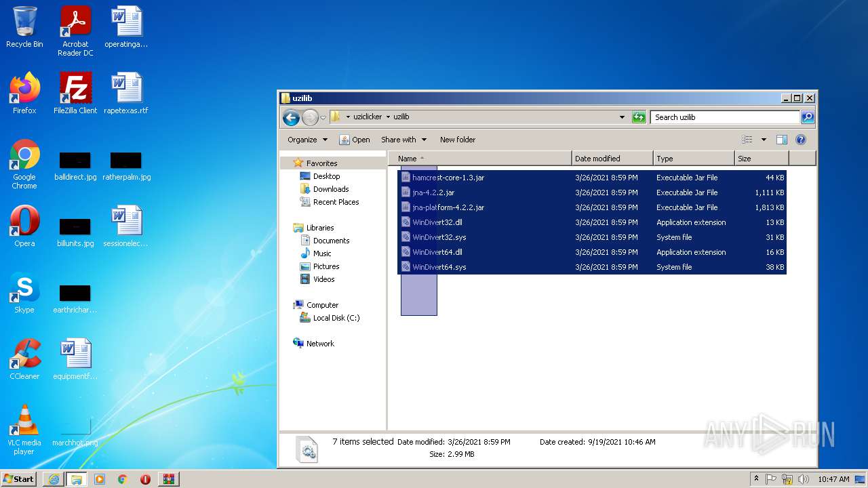868x488 pixels.
Task: Select FileZilla Client desktop shortcut
Action: click(75, 94)
